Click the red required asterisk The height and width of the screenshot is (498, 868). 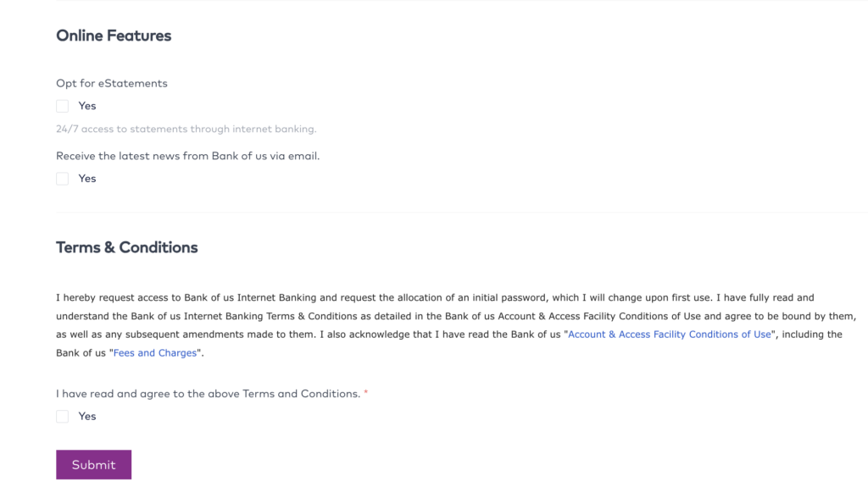point(366,394)
